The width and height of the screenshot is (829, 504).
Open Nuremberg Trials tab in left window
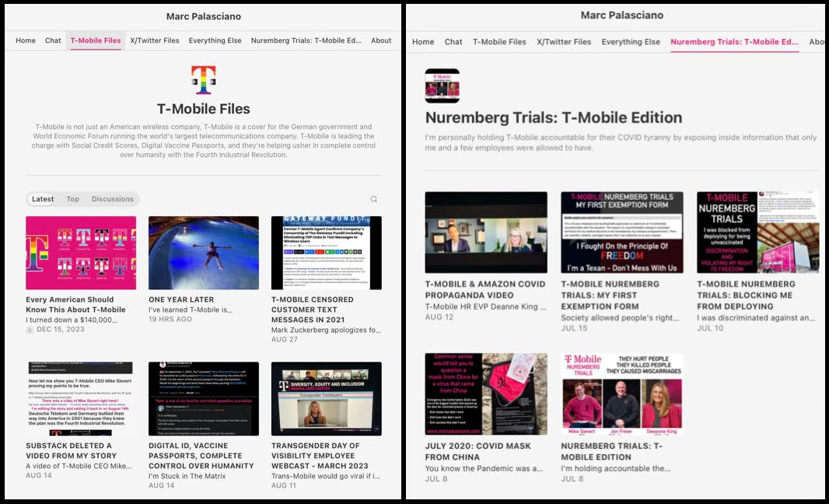coord(306,40)
